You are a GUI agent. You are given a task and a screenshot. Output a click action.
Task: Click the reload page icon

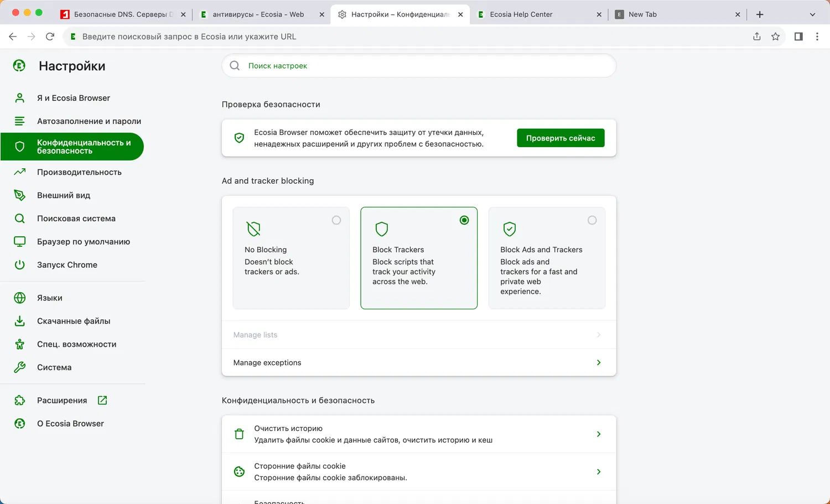click(x=50, y=37)
